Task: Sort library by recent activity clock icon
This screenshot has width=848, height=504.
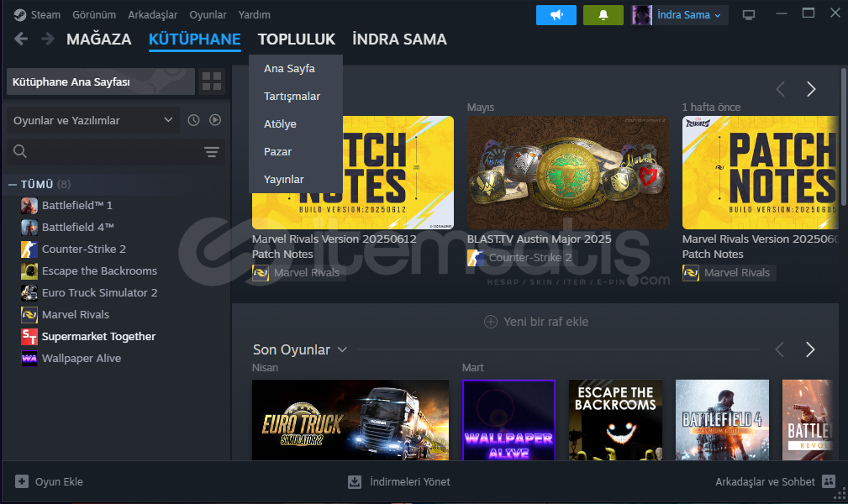Action: tap(193, 120)
